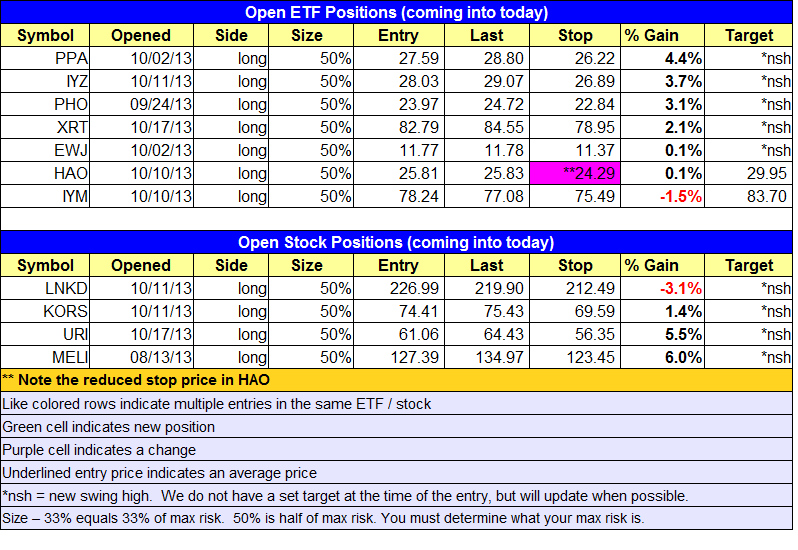The image size is (798, 550).
Task: Click URI's 5.5% gain cell
Action: (x=663, y=334)
